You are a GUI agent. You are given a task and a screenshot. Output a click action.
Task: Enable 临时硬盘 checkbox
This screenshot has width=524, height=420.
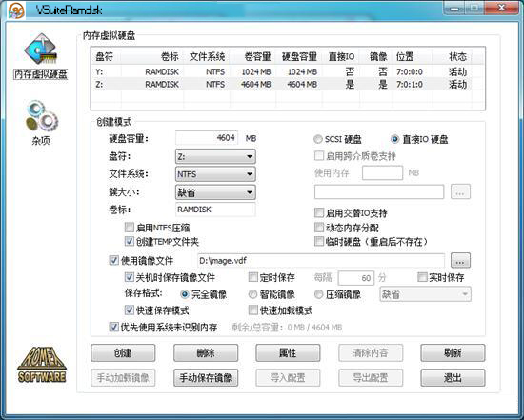tap(319, 241)
